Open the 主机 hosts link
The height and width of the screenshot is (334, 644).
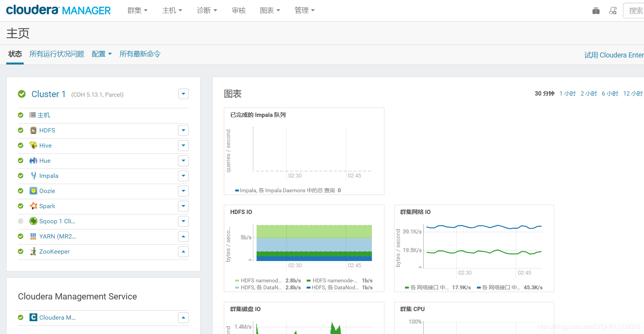click(44, 115)
